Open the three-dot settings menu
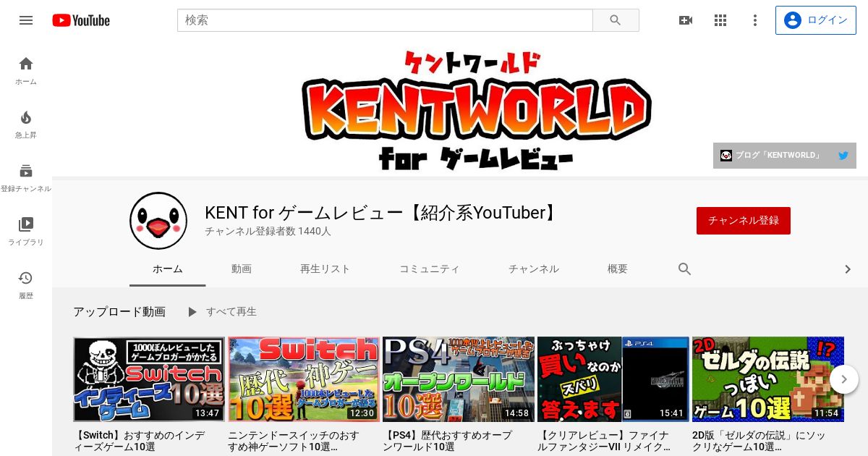 pyautogui.click(x=755, y=20)
